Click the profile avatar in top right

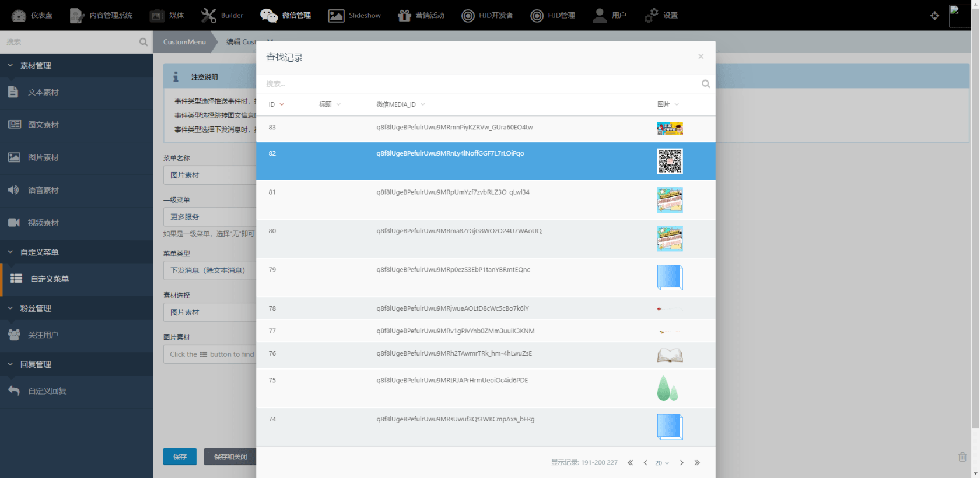(960, 16)
